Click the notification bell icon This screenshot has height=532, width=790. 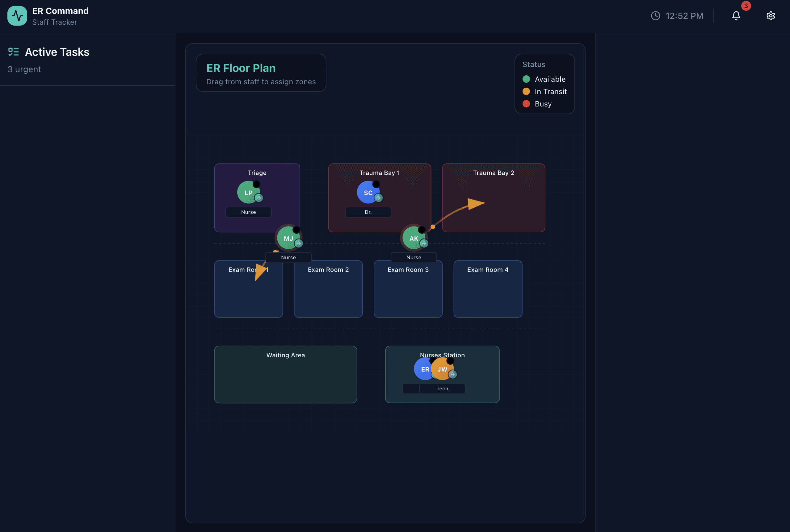[x=736, y=16]
